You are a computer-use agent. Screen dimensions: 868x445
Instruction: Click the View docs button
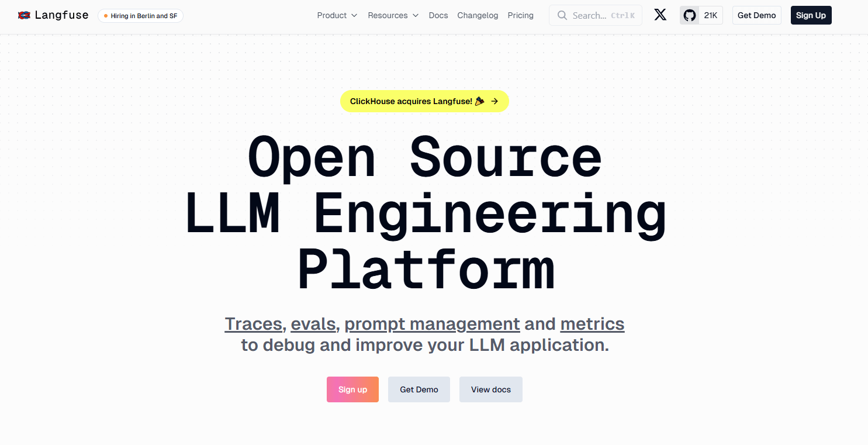pos(490,389)
